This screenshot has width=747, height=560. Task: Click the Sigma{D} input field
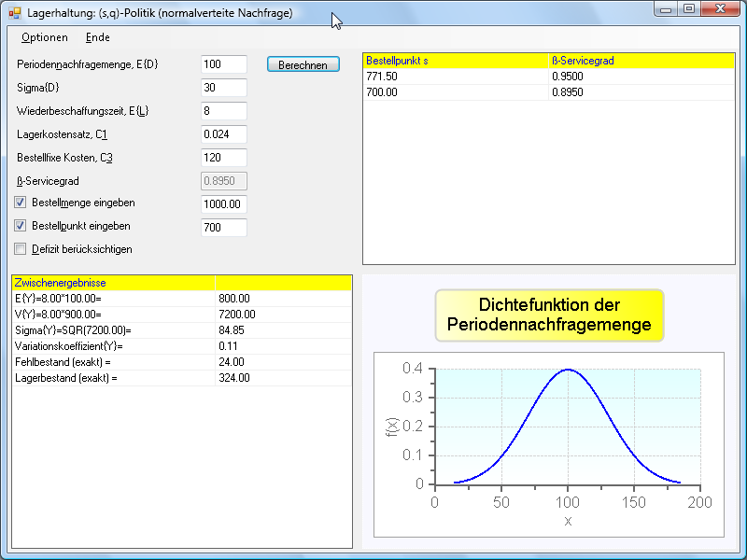pos(223,88)
